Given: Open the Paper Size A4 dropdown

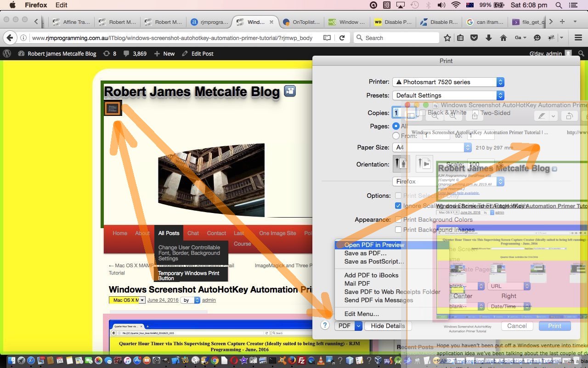Looking at the screenshot, I should coord(432,148).
